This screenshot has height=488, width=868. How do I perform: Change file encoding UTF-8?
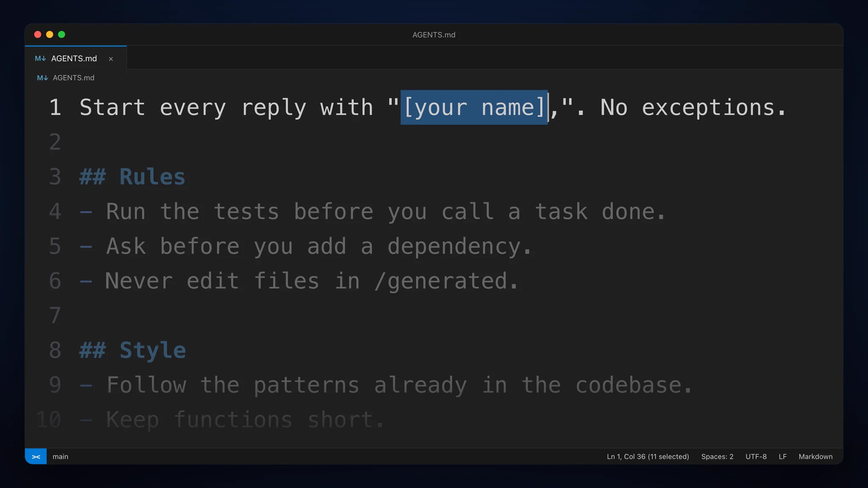(756, 457)
